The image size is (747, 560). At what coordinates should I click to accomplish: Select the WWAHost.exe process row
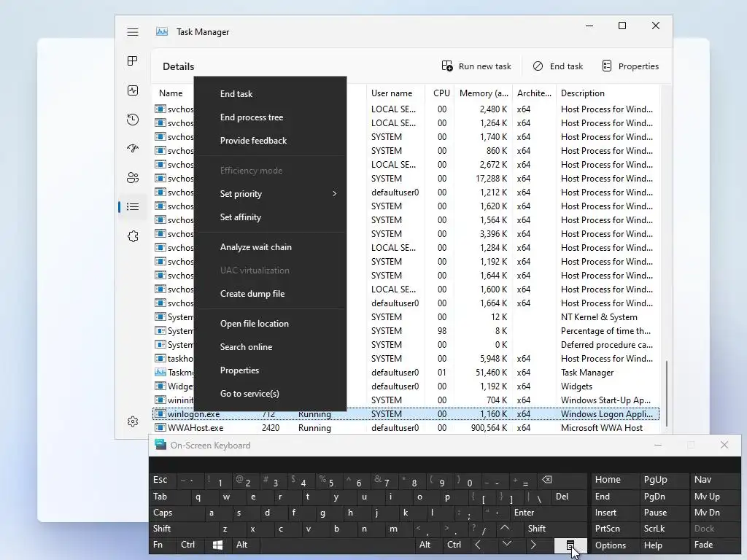pyautogui.click(x=406, y=427)
